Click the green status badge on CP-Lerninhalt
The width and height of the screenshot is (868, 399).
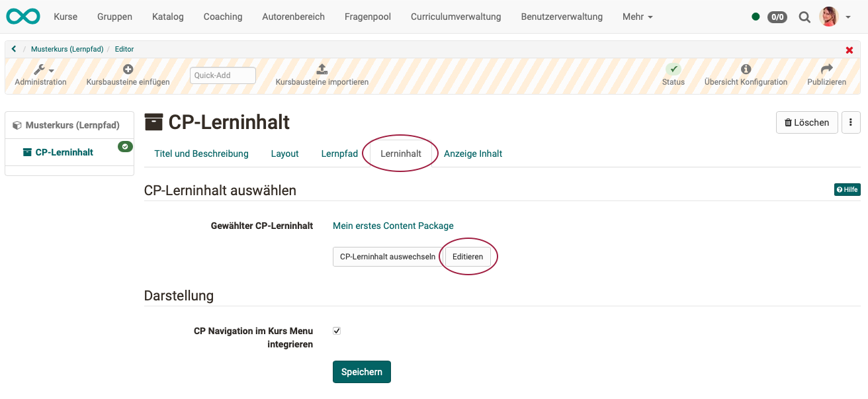coord(125,146)
